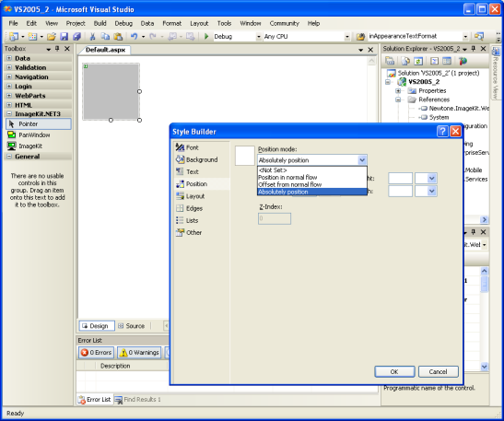
Task: Click the Paste toolbar icon
Action: (118, 36)
